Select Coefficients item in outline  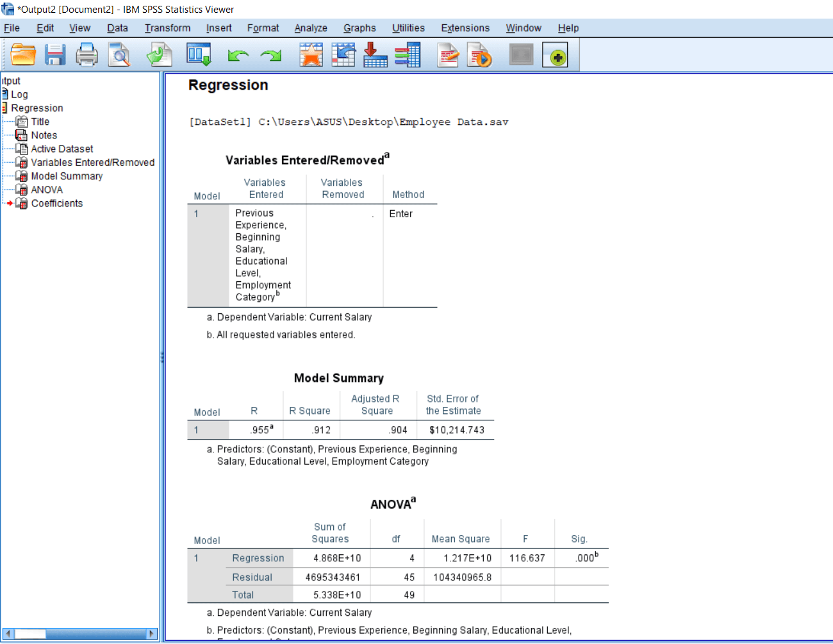coord(56,203)
